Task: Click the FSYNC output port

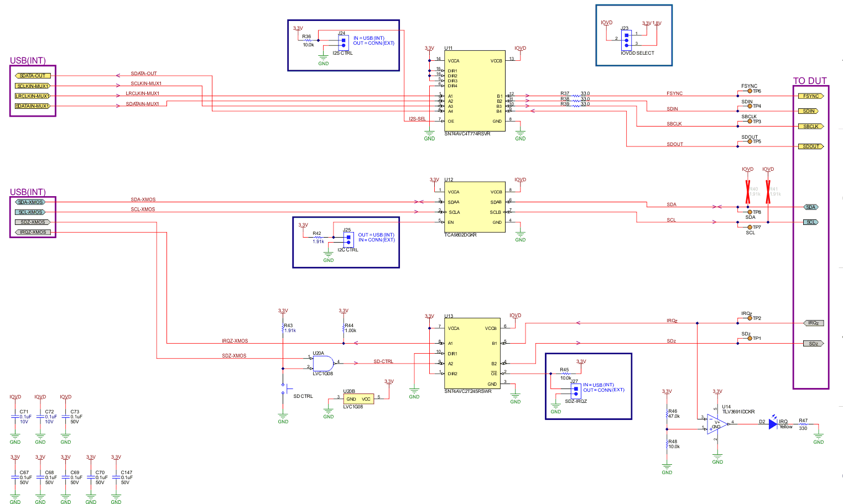Action: [x=811, y=96]
